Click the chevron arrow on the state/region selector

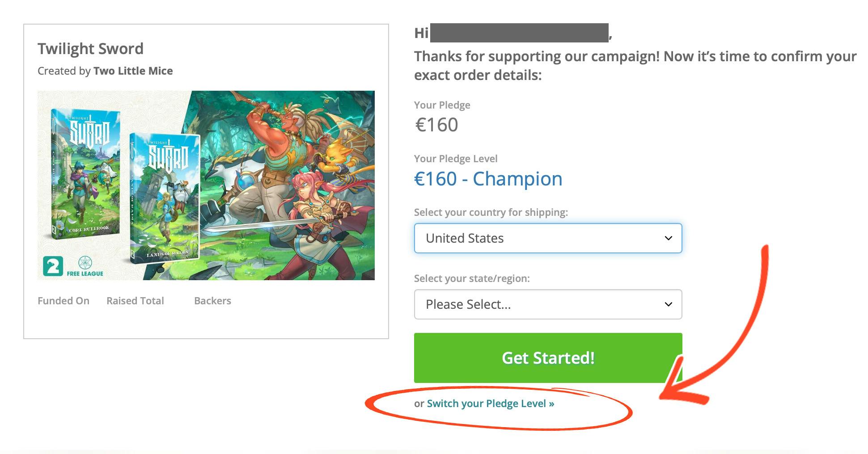click(668, 304)
